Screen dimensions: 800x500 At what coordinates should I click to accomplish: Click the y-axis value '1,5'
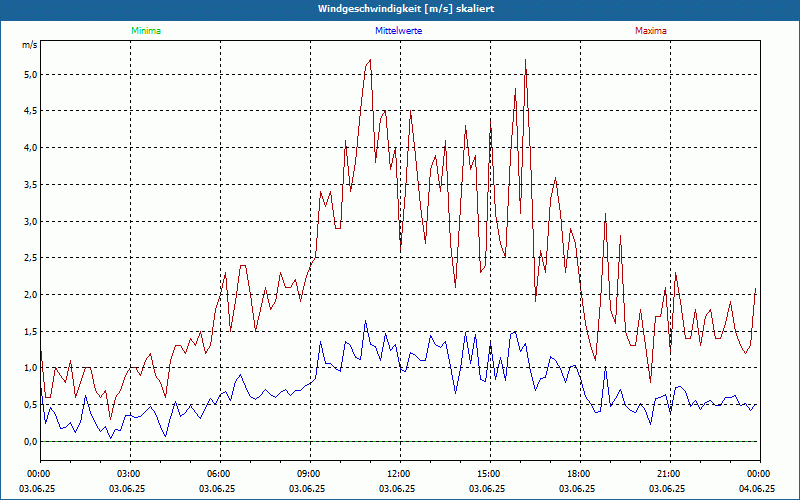31,331
